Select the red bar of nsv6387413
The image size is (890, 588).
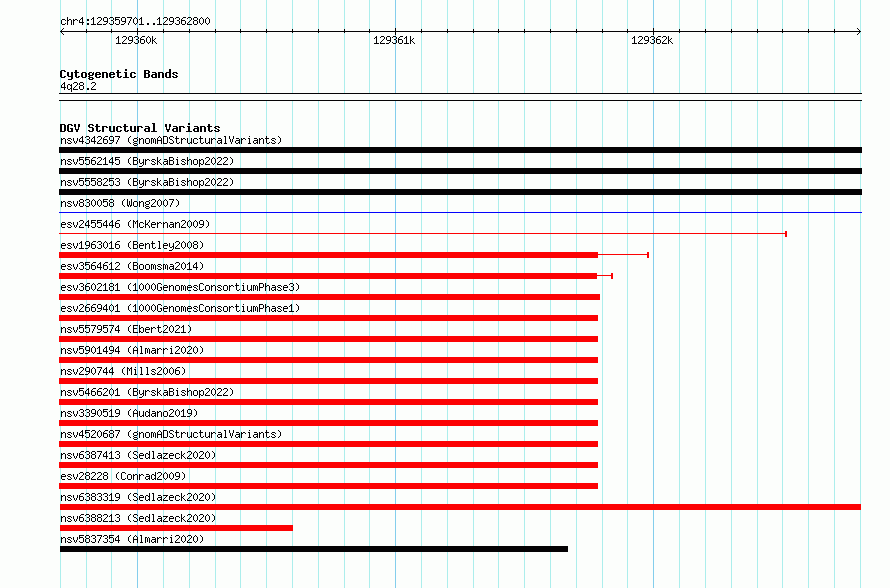click(x=328, y=465)
